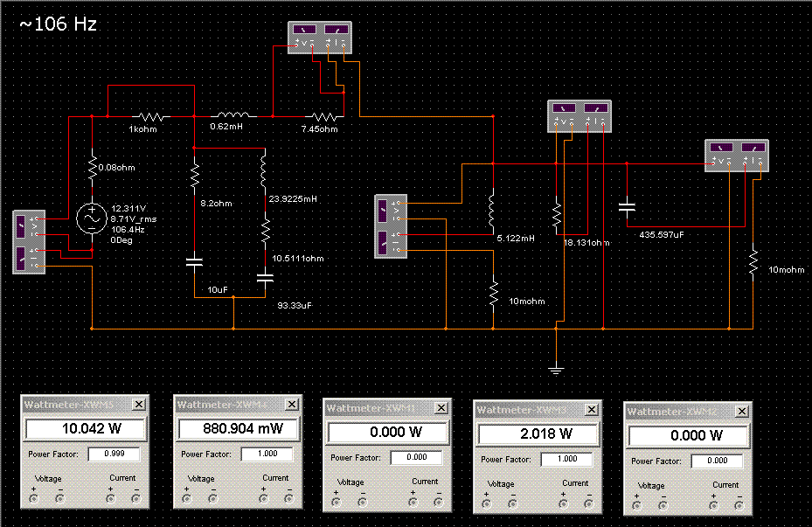Select the 18.131ohm resistor symbol
812x527 pixels.
point(557,215)
